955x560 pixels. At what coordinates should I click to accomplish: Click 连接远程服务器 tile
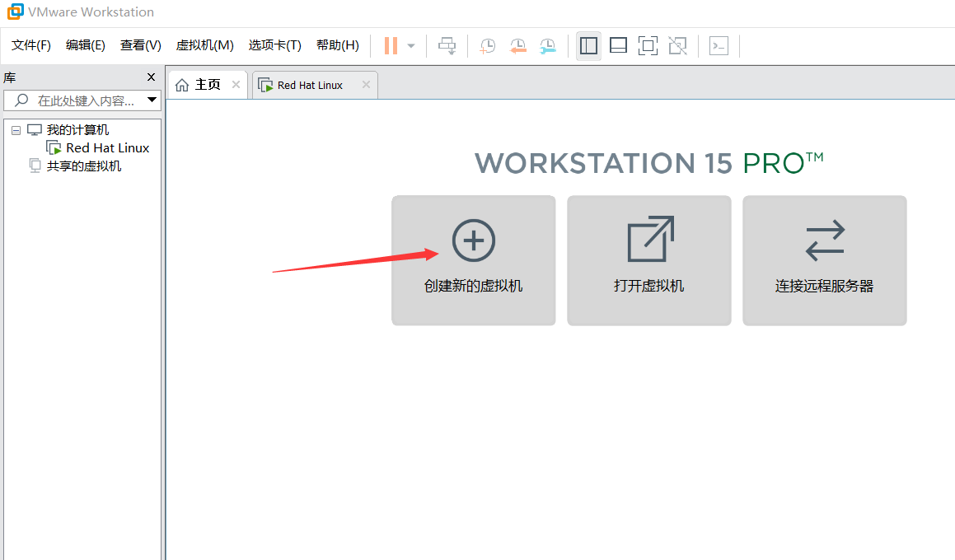pos(824,260)
